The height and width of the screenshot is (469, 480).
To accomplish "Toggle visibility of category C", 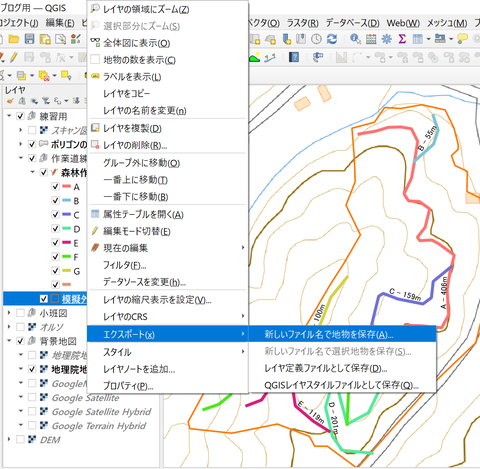I will [55, 215].
